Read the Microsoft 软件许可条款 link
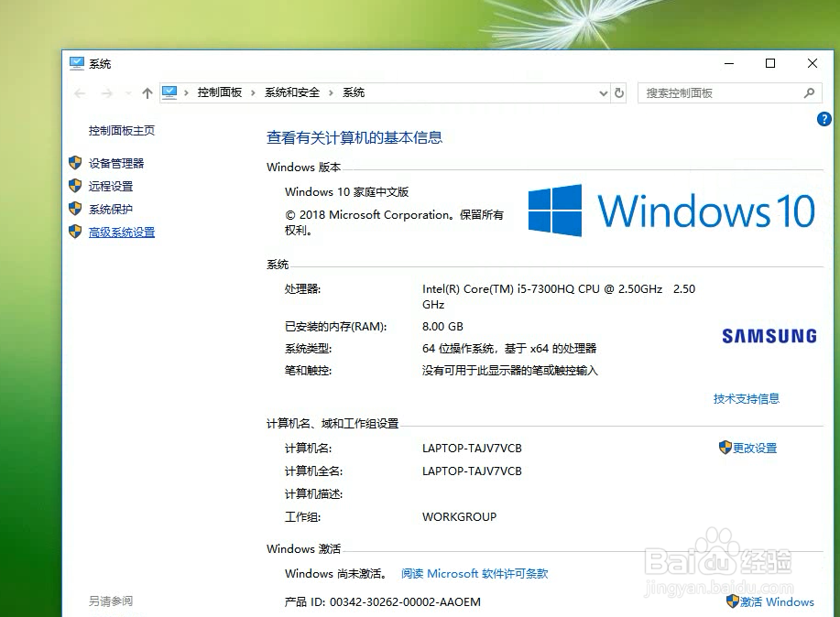 [x=475, y=574]
